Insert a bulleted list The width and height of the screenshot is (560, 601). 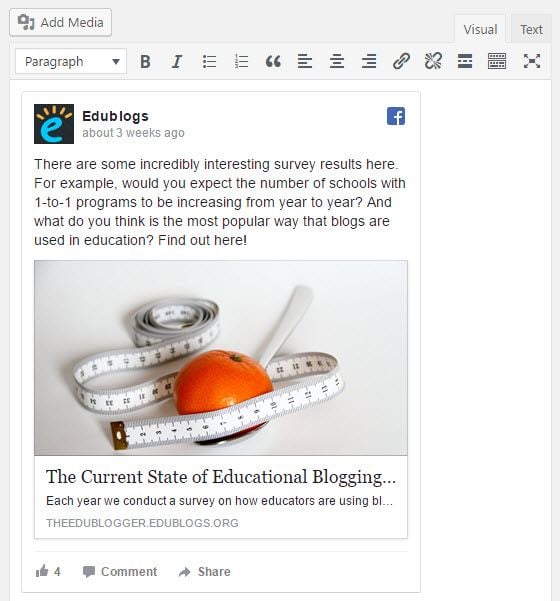pyautogui.click(x=209, y=61)
